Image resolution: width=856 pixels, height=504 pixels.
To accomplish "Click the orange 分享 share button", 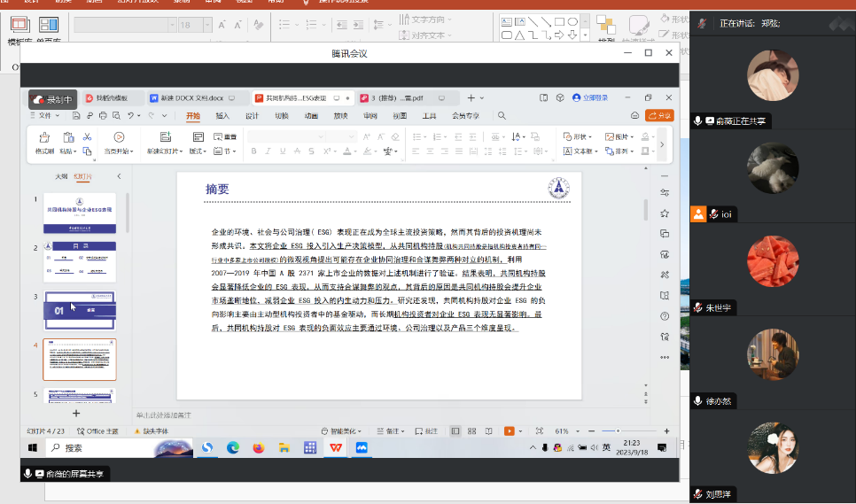I will coord(659,116).
